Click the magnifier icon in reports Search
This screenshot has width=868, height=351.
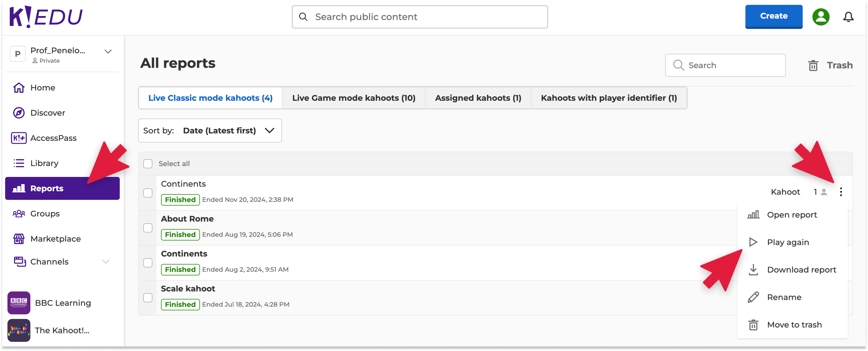pos(678,65)
